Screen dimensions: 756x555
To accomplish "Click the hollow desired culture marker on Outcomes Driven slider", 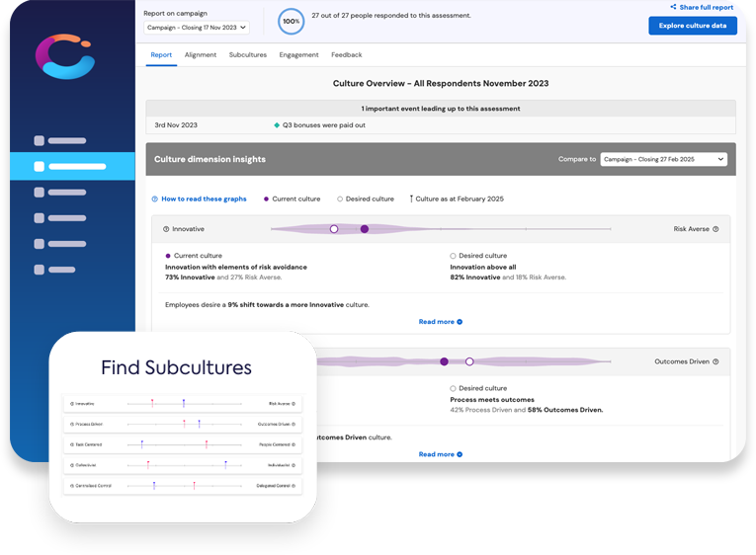I will pos(469,361).
